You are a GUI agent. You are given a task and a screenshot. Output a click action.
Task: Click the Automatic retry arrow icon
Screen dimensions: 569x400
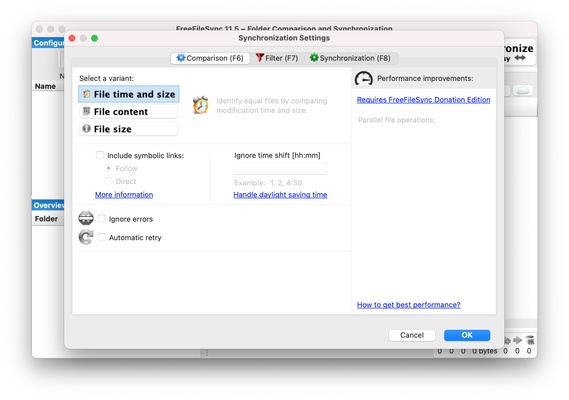[x=86, y=237]
